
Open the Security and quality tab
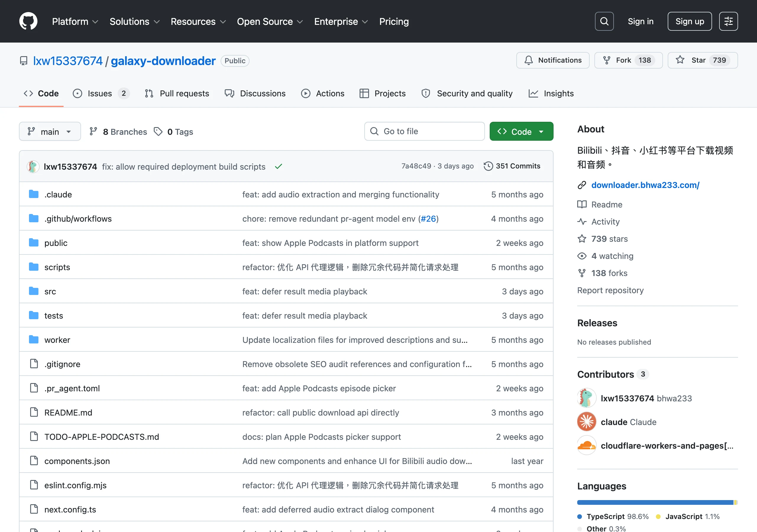point(467,93)
